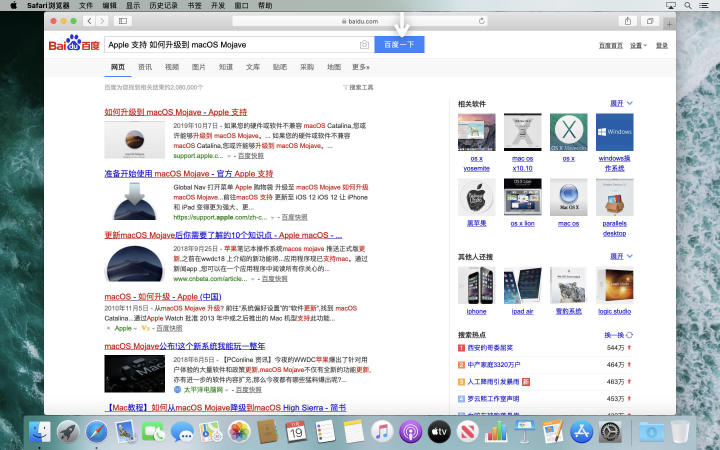
Task: Open System Preferences from the dock
Action: (610, 432)
